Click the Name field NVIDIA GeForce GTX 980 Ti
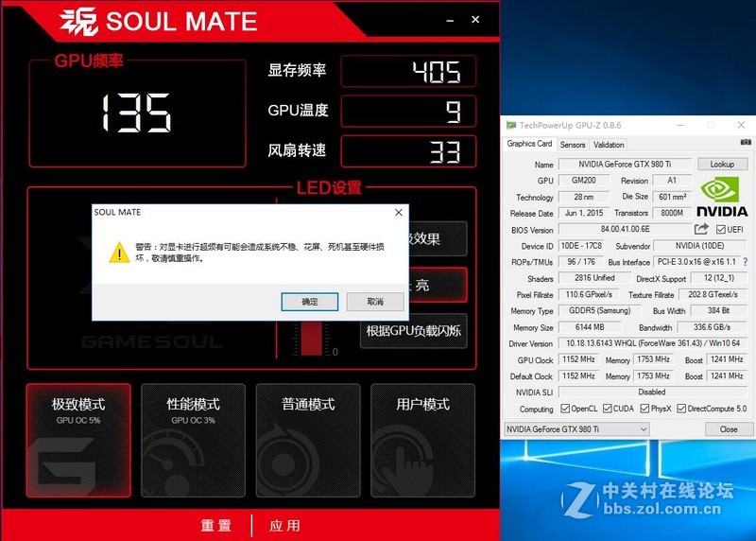The height and width of the screenshot is (541, 756). click(625, 164)
